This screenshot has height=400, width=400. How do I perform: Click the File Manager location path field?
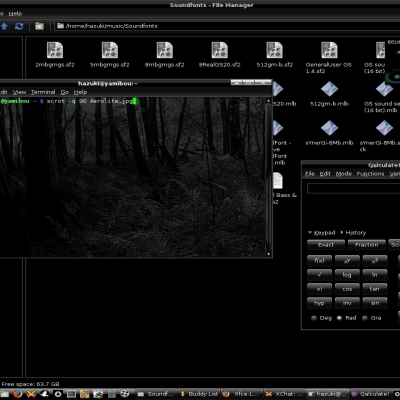tap(228, 26)
